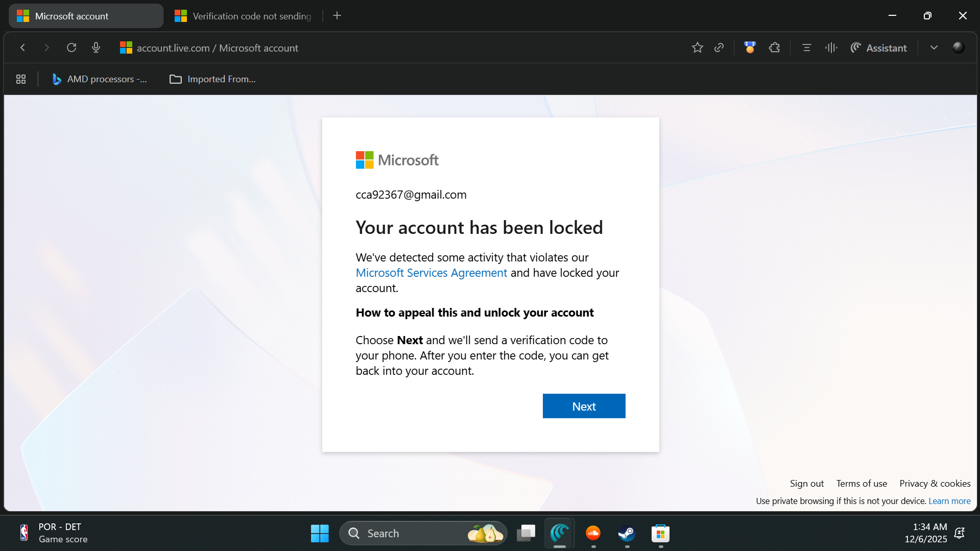Open Steam from the taskbar

tap(627, 533)
